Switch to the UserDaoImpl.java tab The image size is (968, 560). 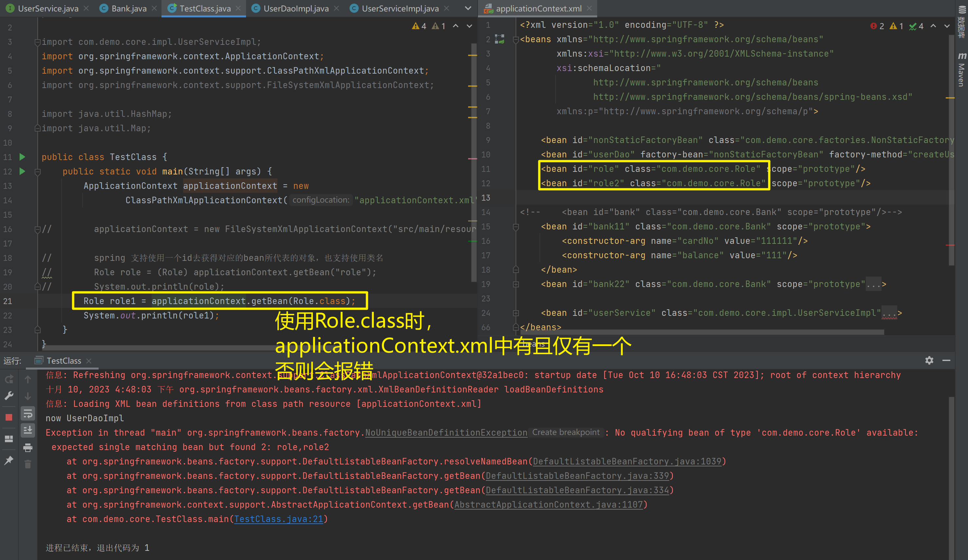click(x=295, y=9)
